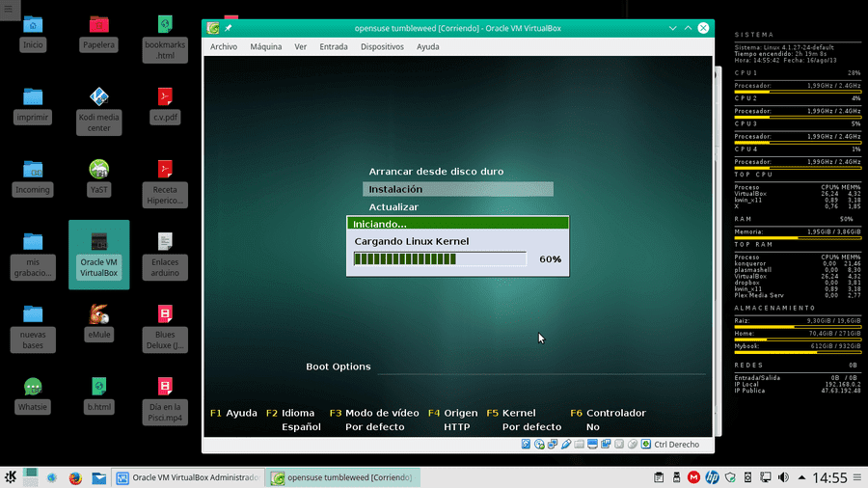Open the KDE application launcher menu
868x488 pixels.
(11, 477)
